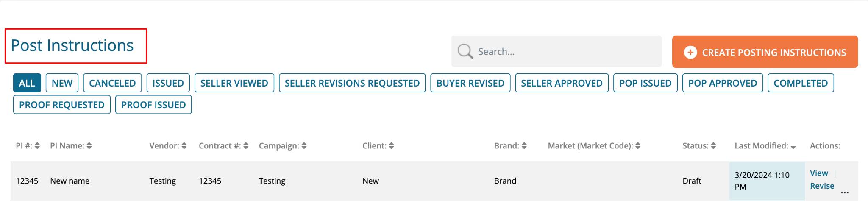Sort by Vendor column arrows
The image size is (868, 201).
(x=184, y=146)
